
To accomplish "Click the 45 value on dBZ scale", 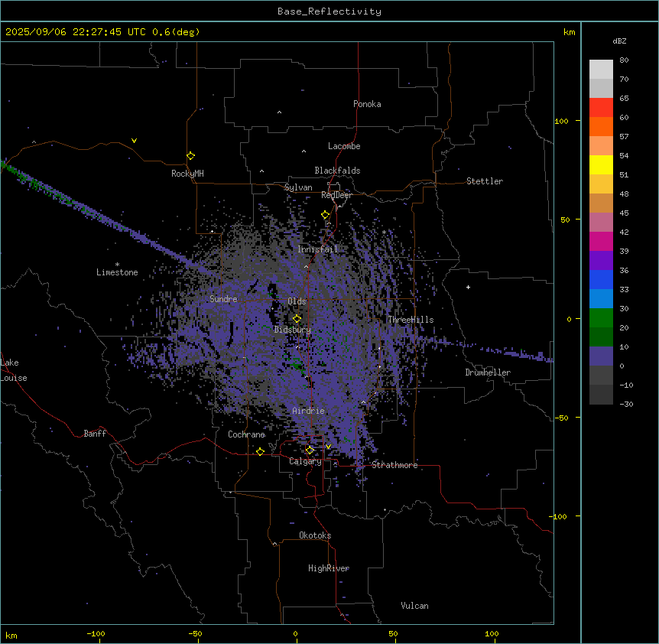I will (624, 213).
